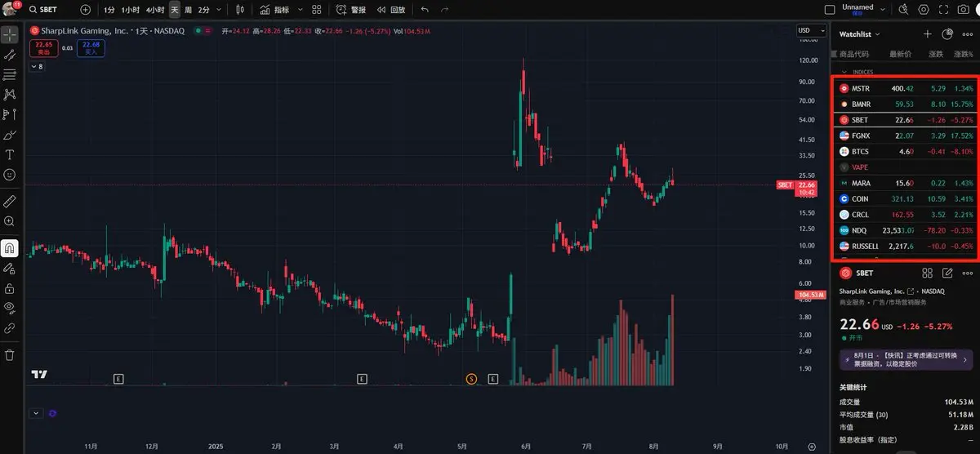Viewport: 980px width, 454px height.
Task: Open the watchlist three-dots menu
Action: coord(967,34)
